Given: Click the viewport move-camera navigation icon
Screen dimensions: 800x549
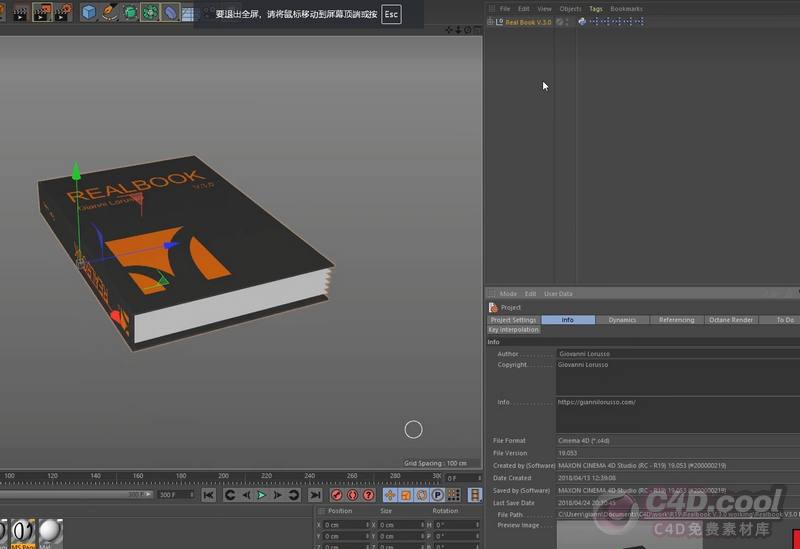Looking at the screenshot, I should click(449, 30).
